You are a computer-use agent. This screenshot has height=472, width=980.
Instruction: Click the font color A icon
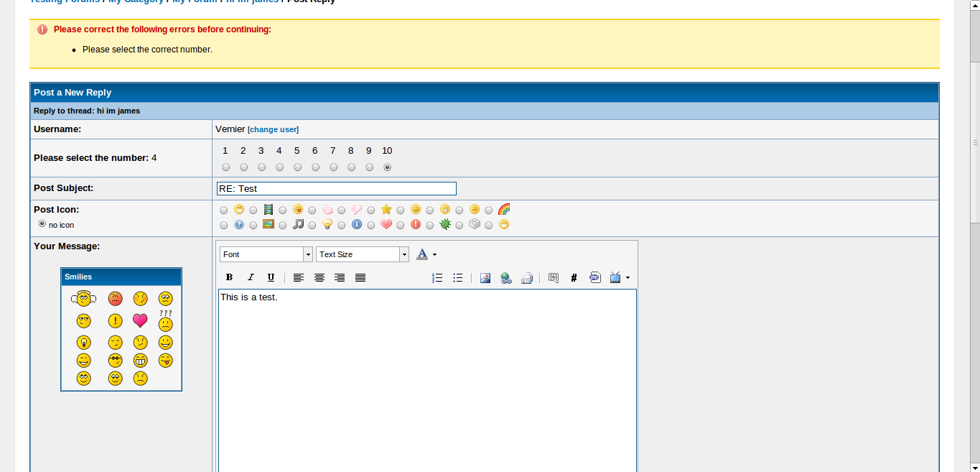pyautogui.click(x=422, y=254)
